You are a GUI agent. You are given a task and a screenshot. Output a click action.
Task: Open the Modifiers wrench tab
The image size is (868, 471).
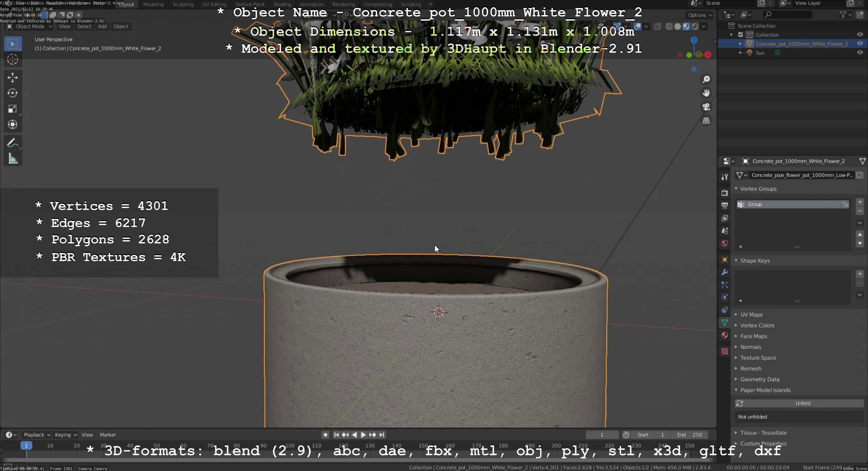[x=725, y=272]
